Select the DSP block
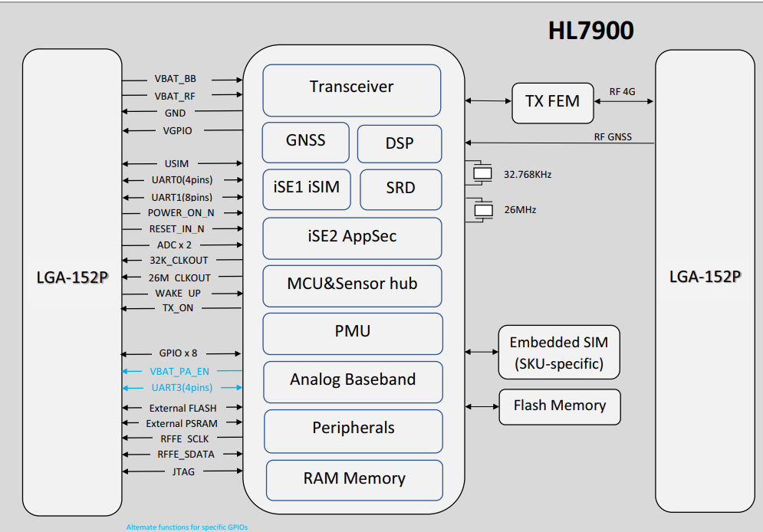The image size is (763, 532). (x=400, y=143)
